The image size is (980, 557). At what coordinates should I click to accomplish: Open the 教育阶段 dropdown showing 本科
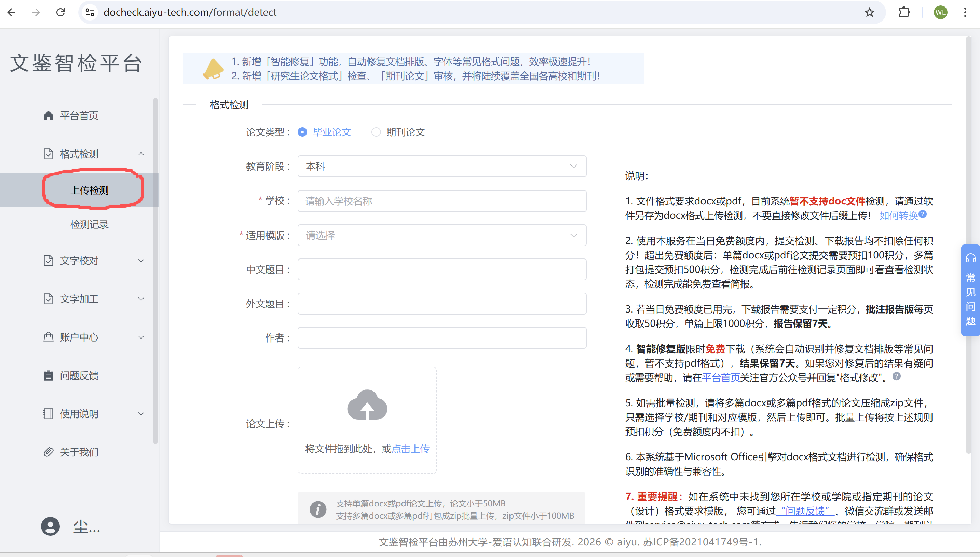click(441, 167)
